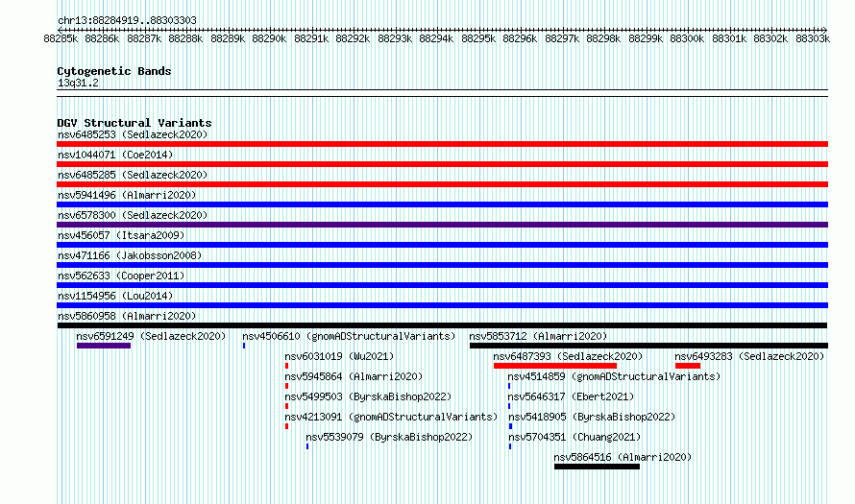Open the nsv5860958 (Almarri2020) label
This screenshot has height=504, width=855.
[127, 316]
